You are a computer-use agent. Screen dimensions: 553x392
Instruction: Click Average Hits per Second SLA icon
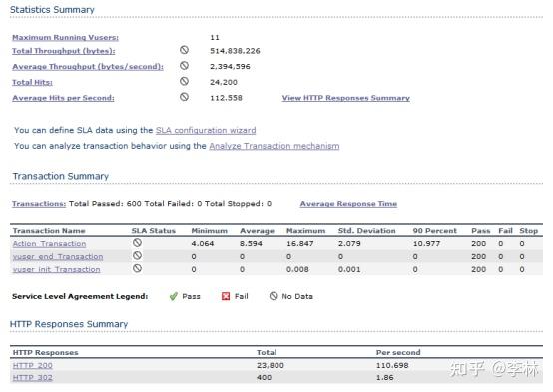(184, 97)
